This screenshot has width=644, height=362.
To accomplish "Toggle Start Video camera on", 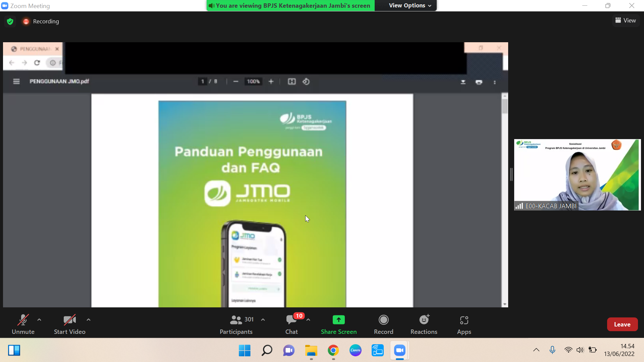I will [69, 324].
